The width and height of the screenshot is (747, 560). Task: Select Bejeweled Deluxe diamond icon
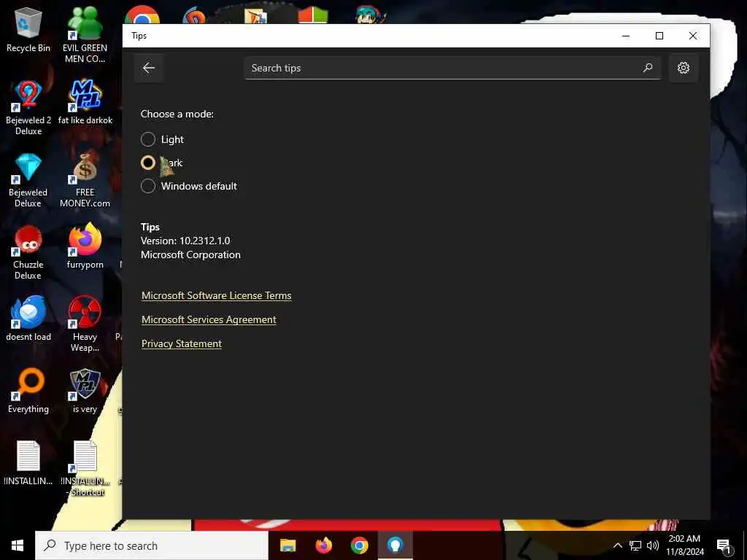click(x=28, y=180)
